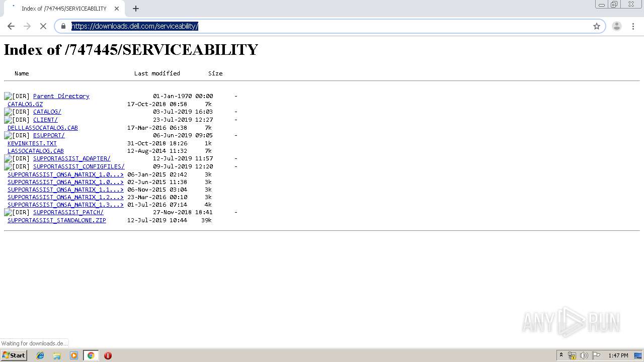
Task: Download LASSOCATALOG.CAB
Action: point(36,151)
